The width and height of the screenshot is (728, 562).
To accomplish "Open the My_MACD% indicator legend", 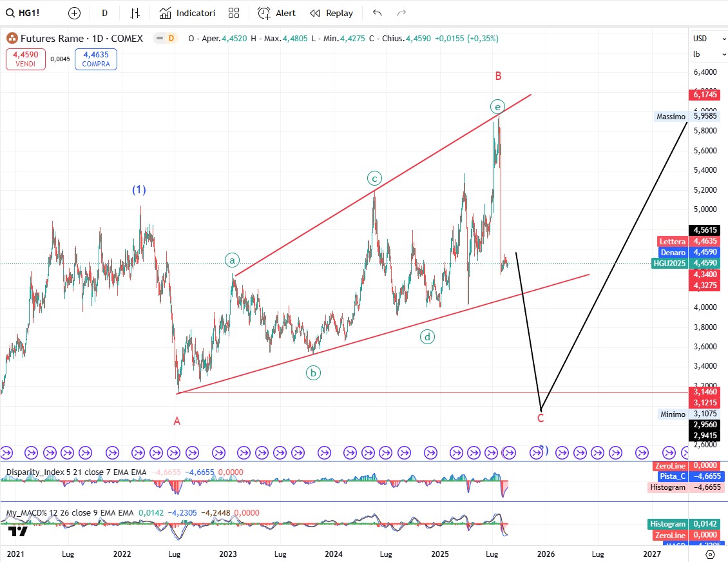I will click(x=70, y=513).
